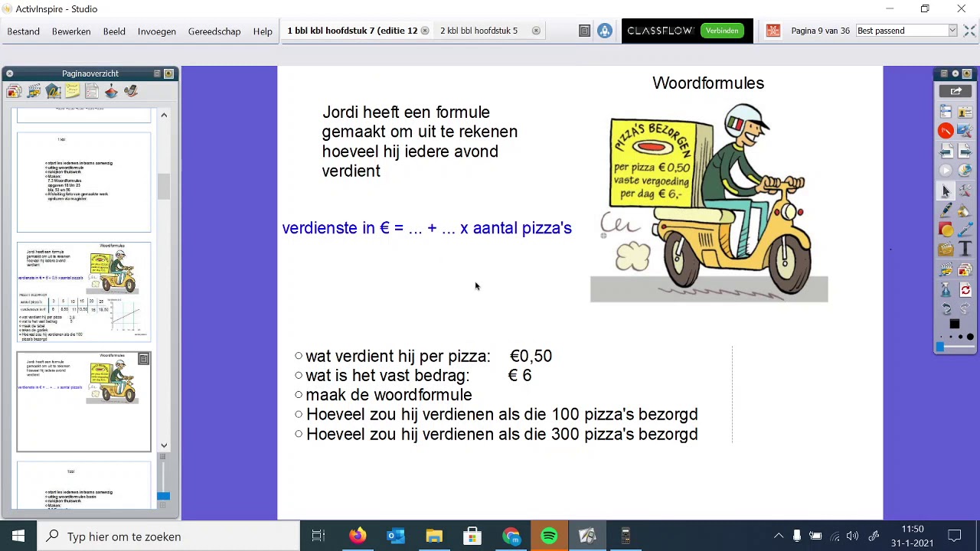The height and width of the screenshot is (551, 980).
Task: Close the hoofdstuk 7 flipchart tab
Action: click(x=425, y=31)
